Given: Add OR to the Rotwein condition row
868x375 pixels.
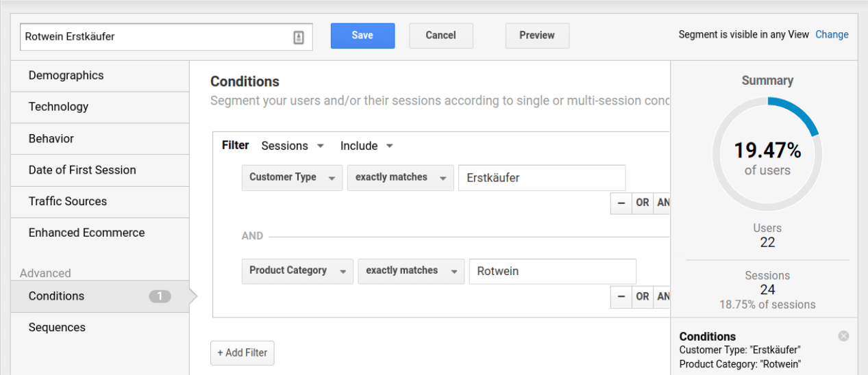Looking at the screenshot, I should [x=643, y=297].
